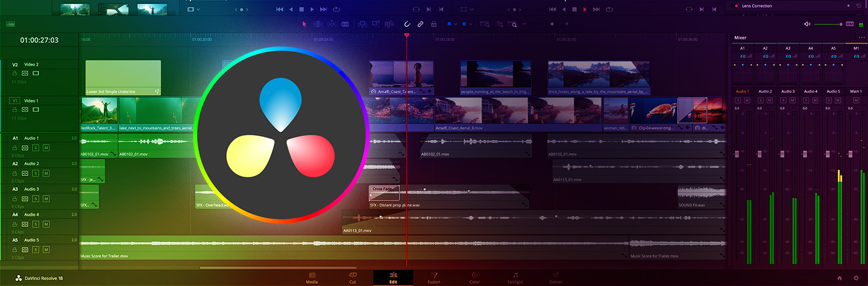The width and height of the screenshot is (868, 286).
Task: Lock the Video 2 track
Action: (15, 73)
